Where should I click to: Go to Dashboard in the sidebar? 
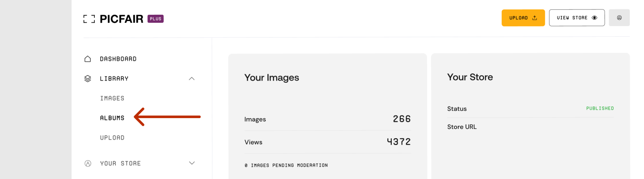click(118, 59)
